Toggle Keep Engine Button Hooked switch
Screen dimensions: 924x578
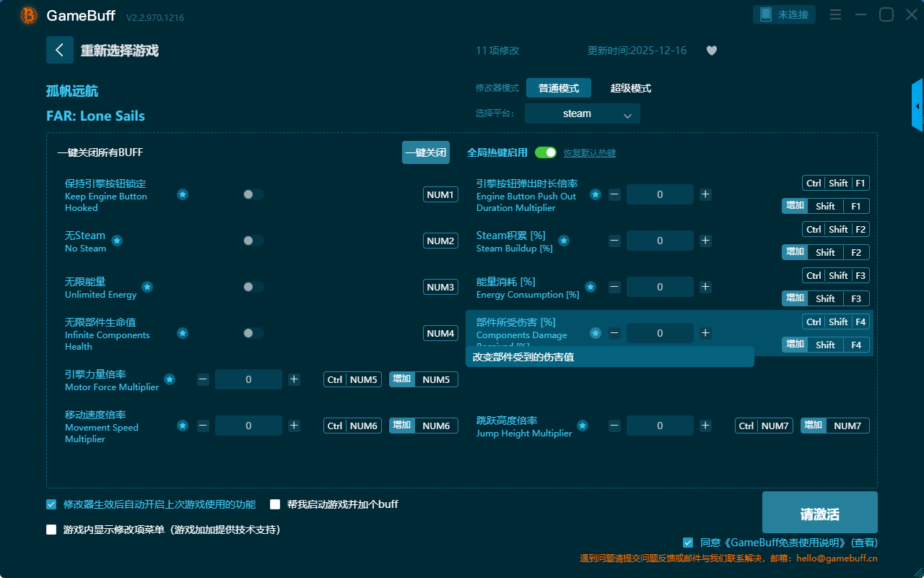pos(253,194)
